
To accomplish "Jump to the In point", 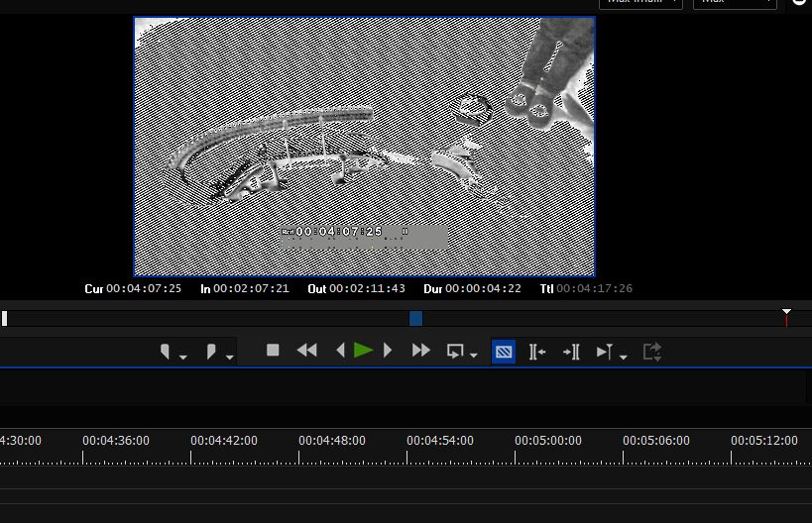I will pyautogui.click(x=537, y=351).
